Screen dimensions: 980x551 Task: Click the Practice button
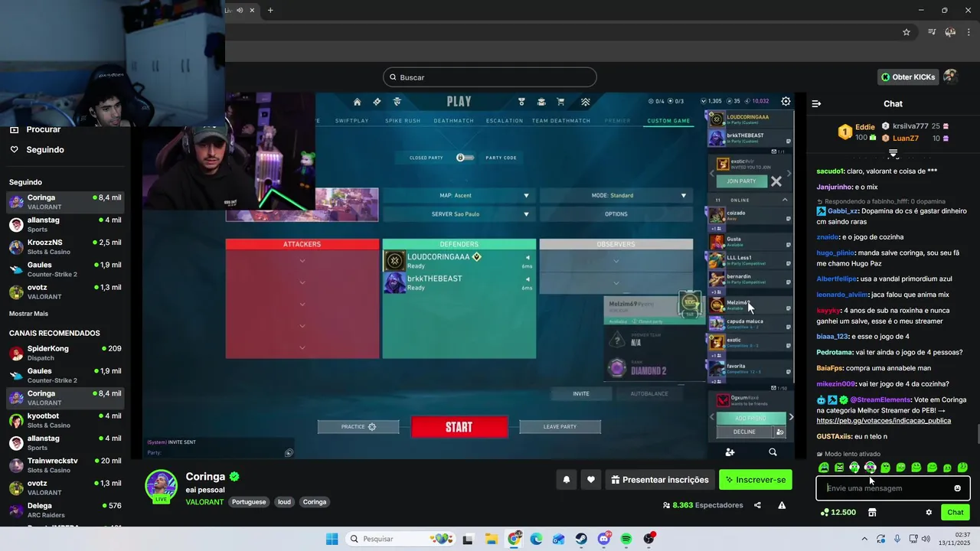coord(358,426)
